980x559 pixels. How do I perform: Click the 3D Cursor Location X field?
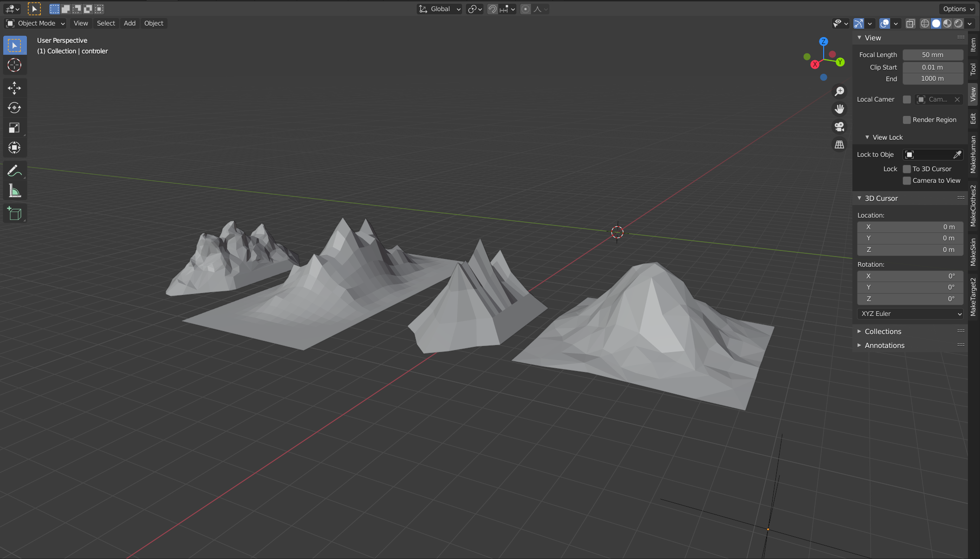click(910, 227)
